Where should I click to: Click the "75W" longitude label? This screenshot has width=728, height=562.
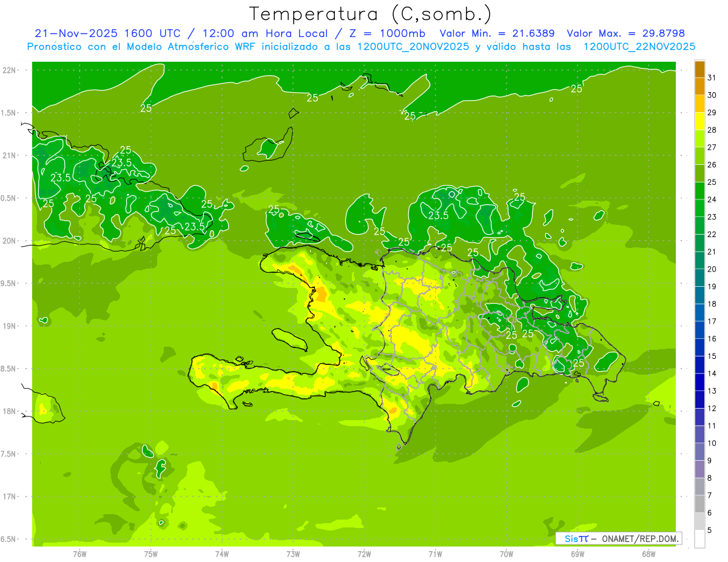pos(151,554)
